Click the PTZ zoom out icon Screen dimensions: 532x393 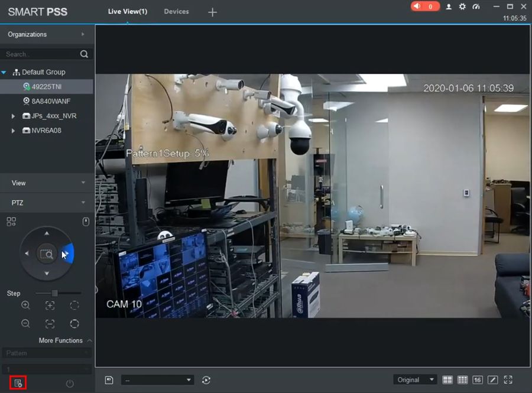(x=25, y=323)
